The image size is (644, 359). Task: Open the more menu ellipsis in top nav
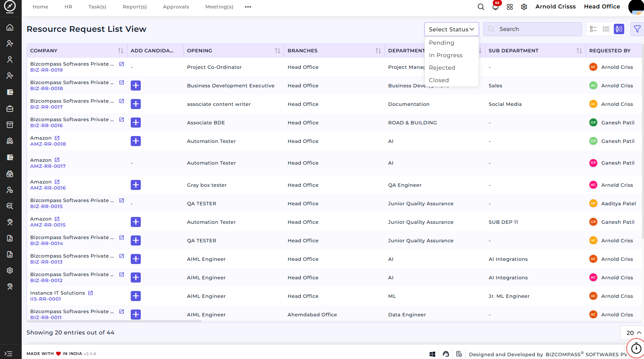coord(248,7)
